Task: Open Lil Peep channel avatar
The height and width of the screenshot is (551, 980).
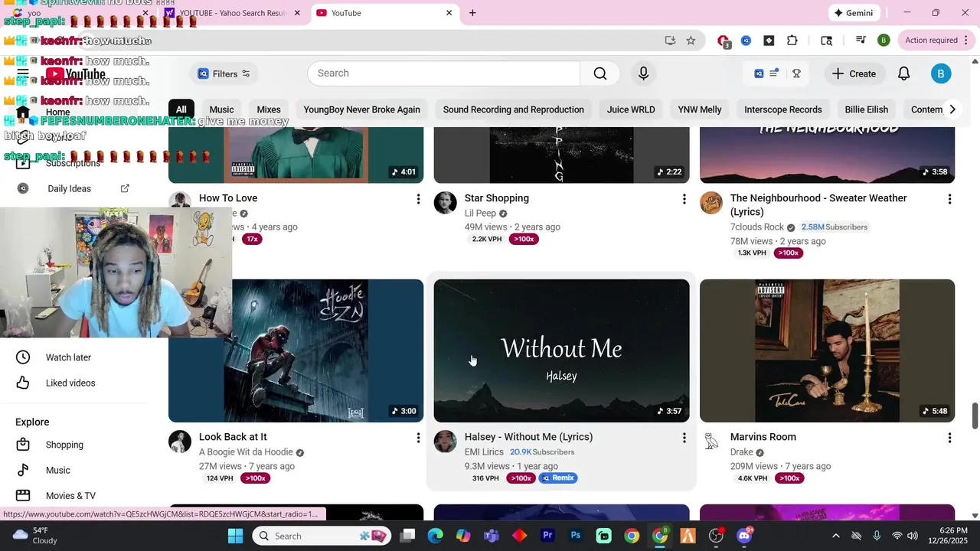Action: click(x=445, y=203)
